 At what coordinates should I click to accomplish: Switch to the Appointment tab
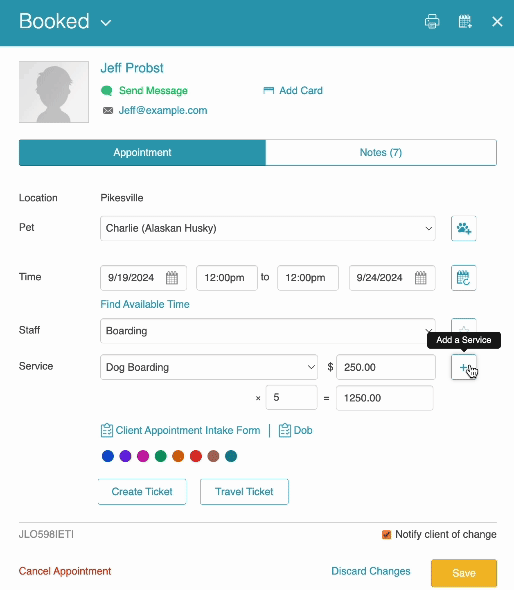pyautogui.click(x=142, y=152)
